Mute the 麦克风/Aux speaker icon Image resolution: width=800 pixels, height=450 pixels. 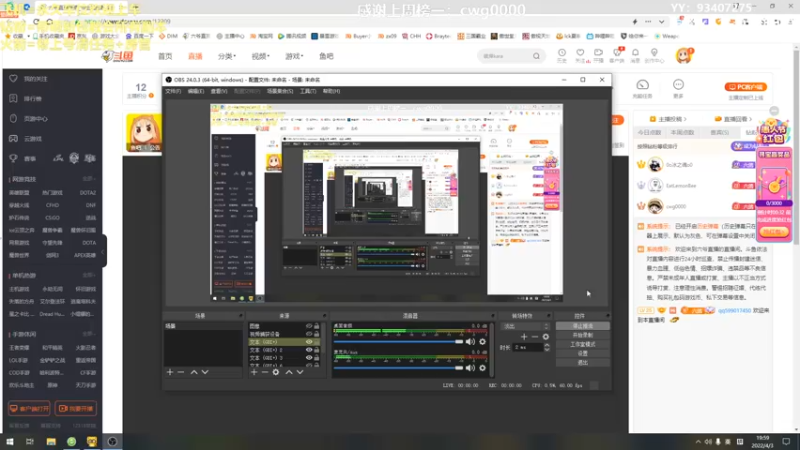click(x=470, y=368)
